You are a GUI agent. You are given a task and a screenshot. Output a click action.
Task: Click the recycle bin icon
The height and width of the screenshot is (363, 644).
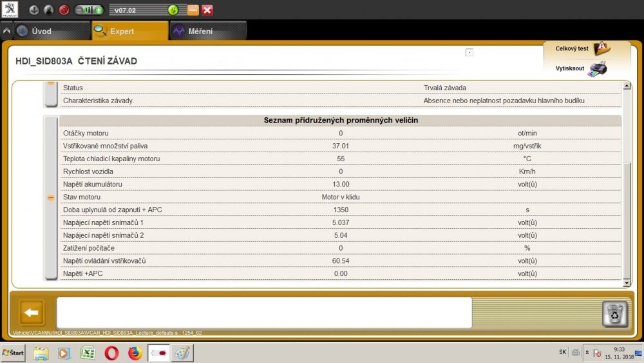coord(614,314)
